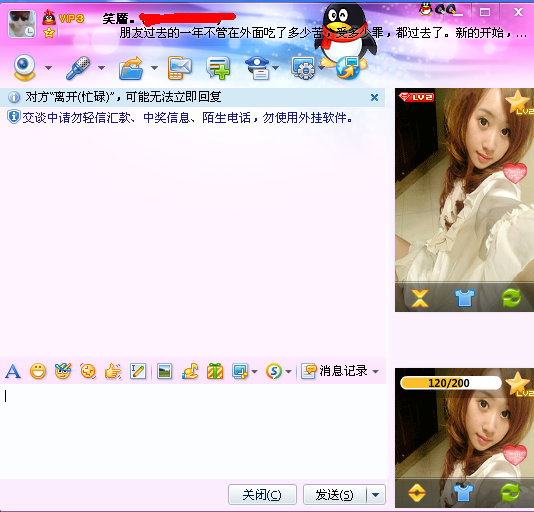Open the report/police cap icon

(x=257, y=68)
